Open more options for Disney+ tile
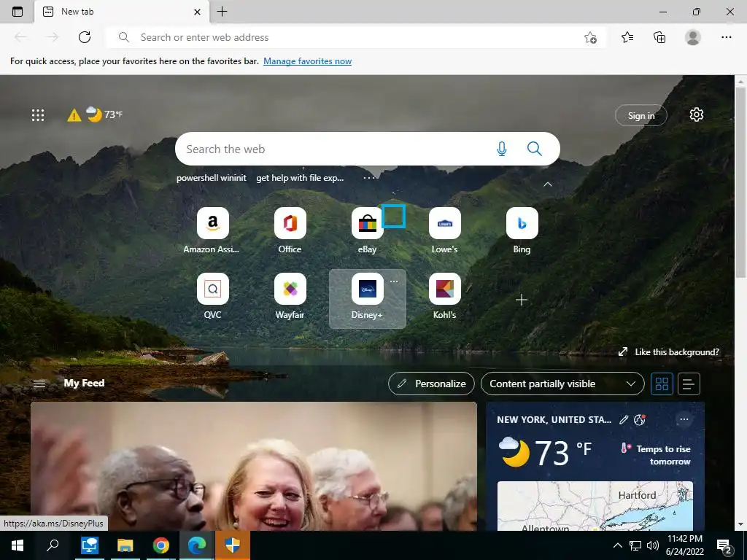The width and height of the screenshot is (747, 560). tap(394, 281)
